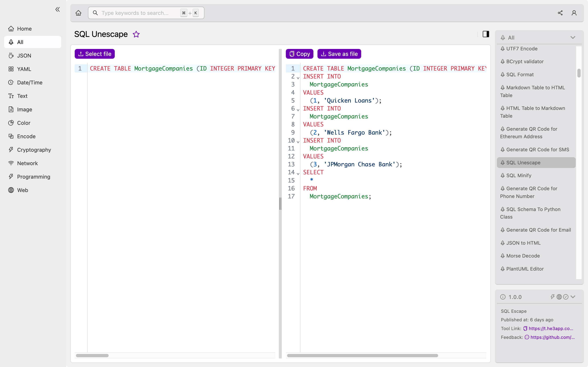
Task: Select the Encode category in sidebar
Action: [x=26, y=136]
